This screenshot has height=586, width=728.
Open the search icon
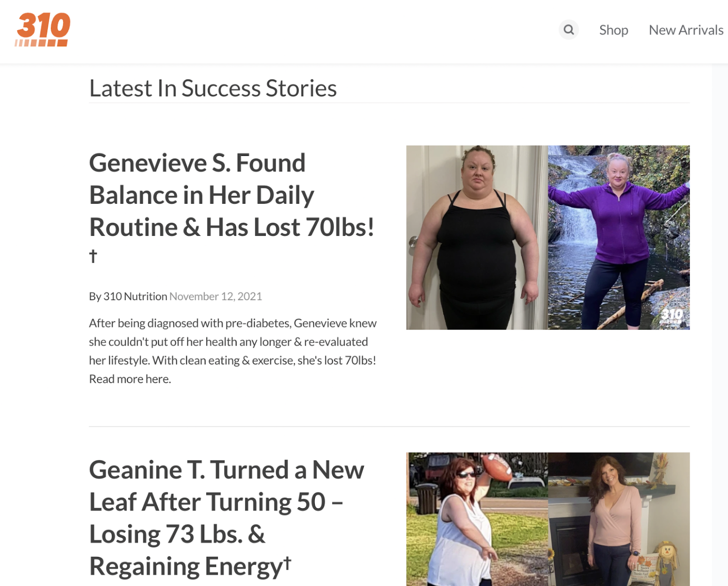pos(568,30)
